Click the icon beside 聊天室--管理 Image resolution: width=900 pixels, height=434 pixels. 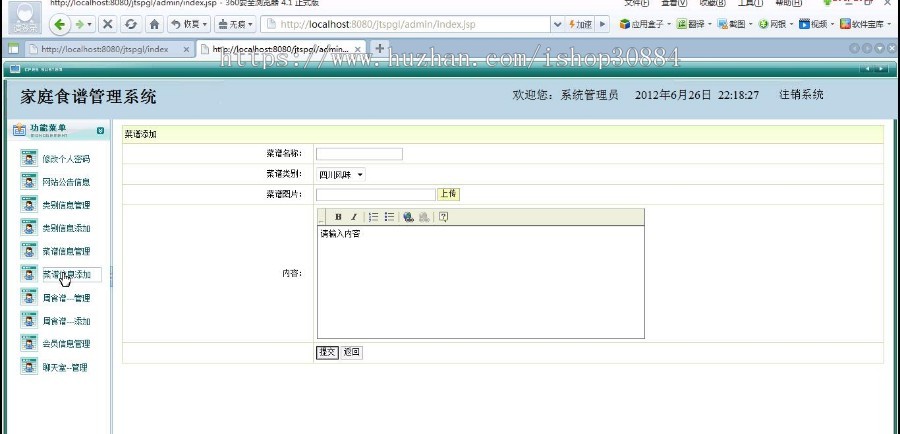point(29,367)
